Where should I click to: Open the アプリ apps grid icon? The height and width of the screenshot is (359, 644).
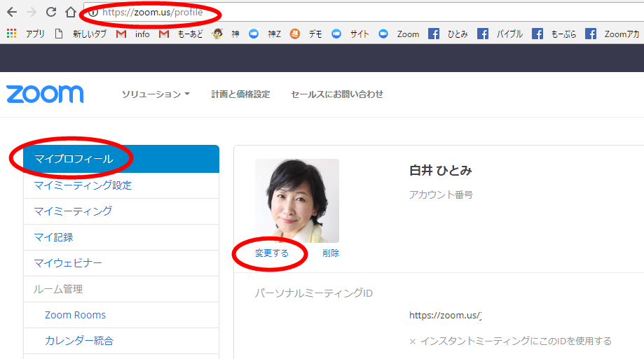point(11,34)
